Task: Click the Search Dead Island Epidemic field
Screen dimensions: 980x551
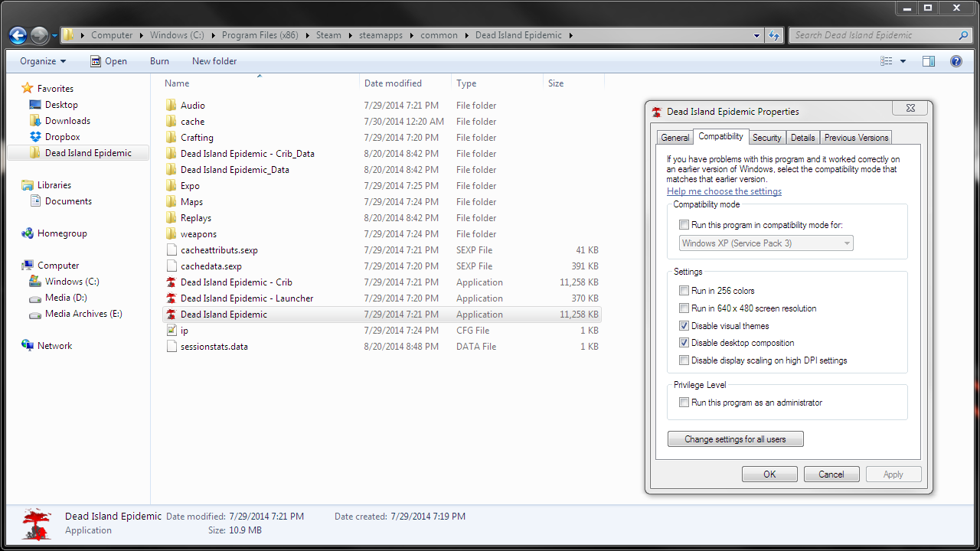Action: pyautogui.click(x=873, y=35)
